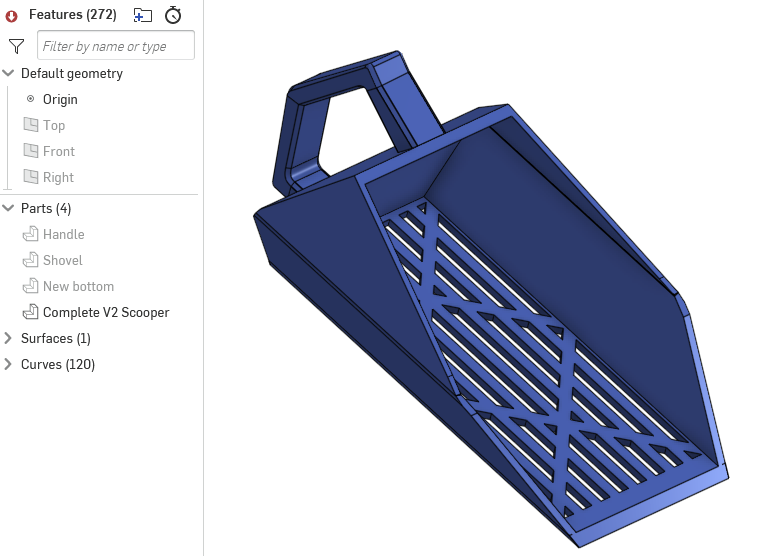
Task: Select the Top plane label
Action: pos(54,125)
